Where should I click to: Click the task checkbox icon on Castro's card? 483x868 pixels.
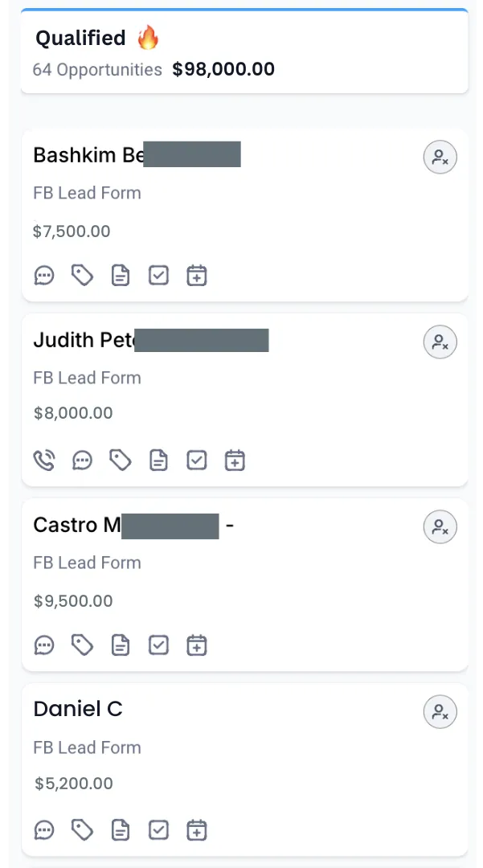tap(159, 645)
